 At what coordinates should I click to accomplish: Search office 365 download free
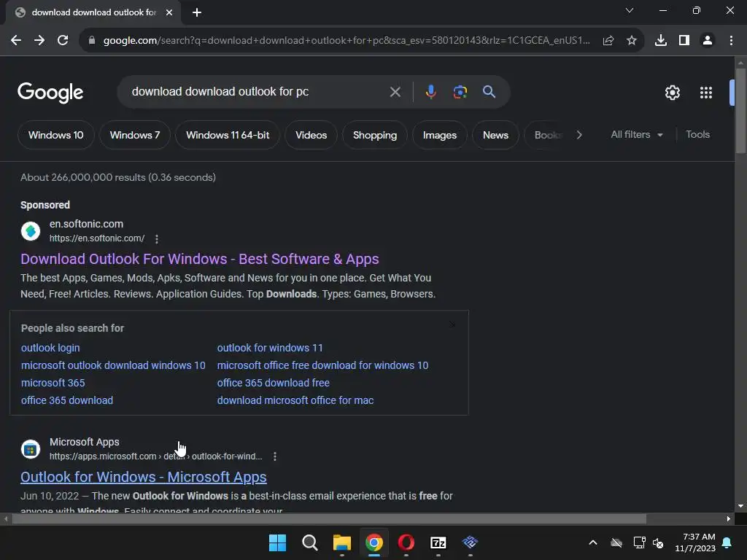(x=274, y=384)
